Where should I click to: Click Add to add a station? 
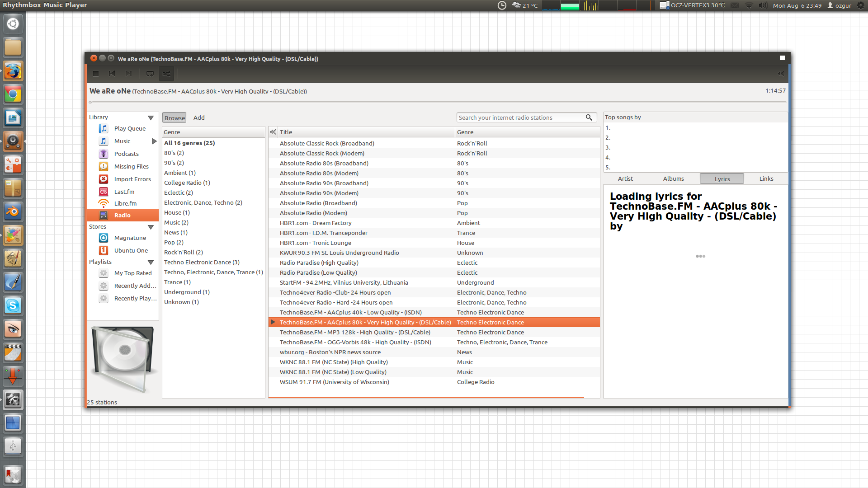coord(199,118)
